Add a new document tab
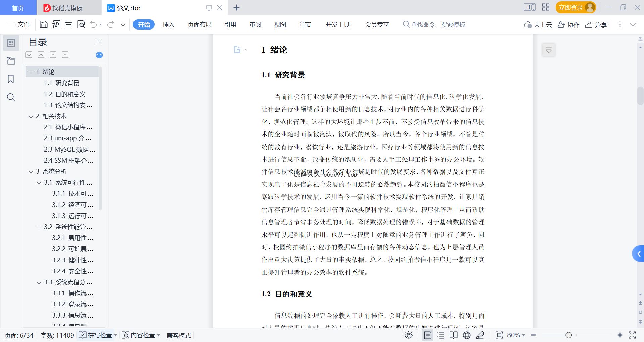The height and width of the screenshot is (342, 644). click(236, 7)
